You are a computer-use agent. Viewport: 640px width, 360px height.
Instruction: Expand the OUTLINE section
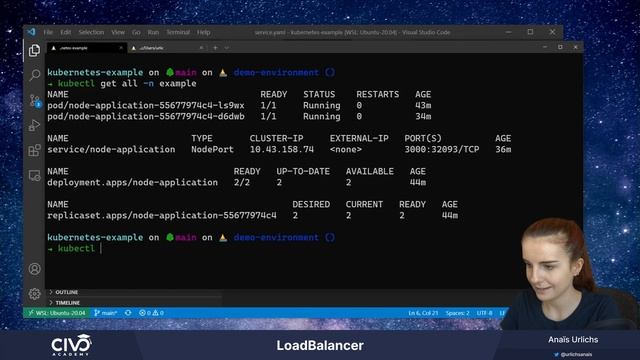click(64, 292)
